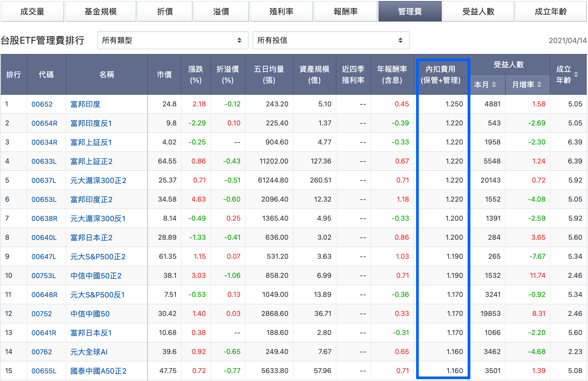Click sort arrows beside 月增率 header
Viewport: 588px width, 381px height.
click(x=539, y=85)
